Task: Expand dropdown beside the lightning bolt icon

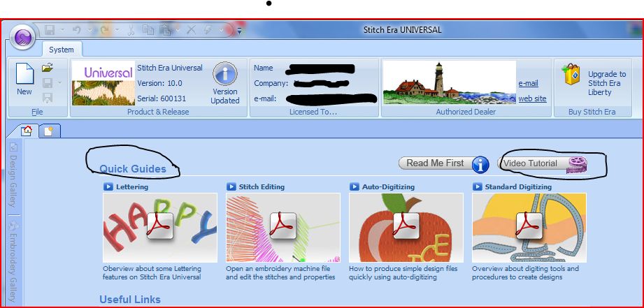Action: [221, 30]
